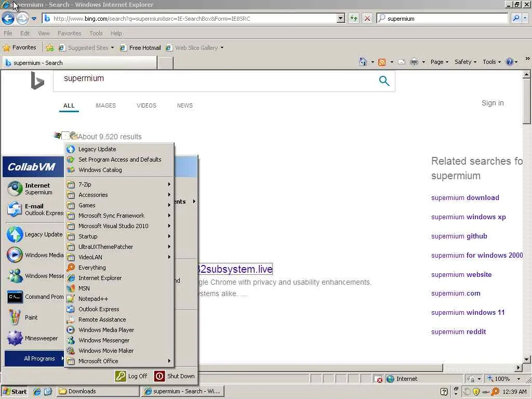Click the Start button
532x399 pixels.
pyautogui.click(x=15, y=392)
